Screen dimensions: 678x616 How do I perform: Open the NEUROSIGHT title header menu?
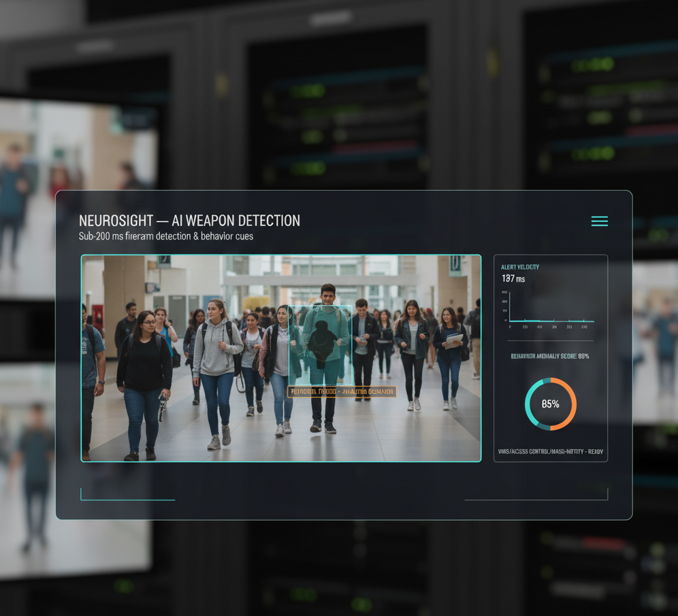point(189,221)
